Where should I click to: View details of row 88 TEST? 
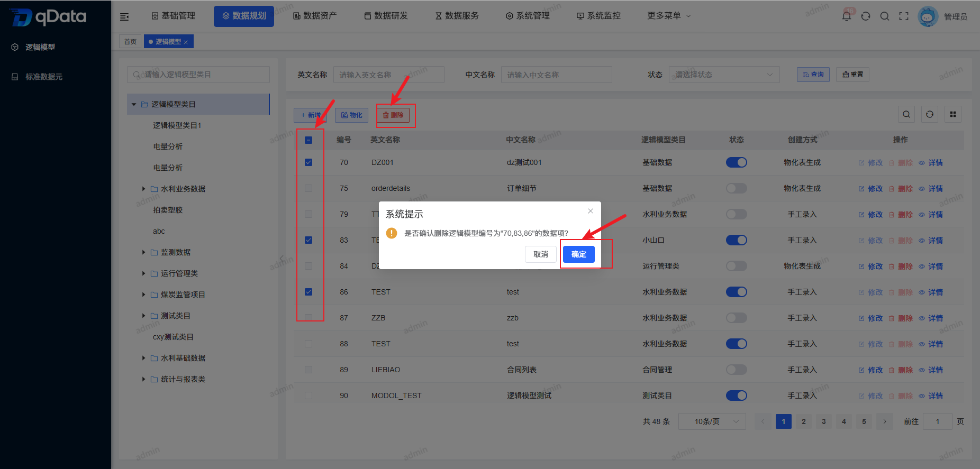pos(931,344)
